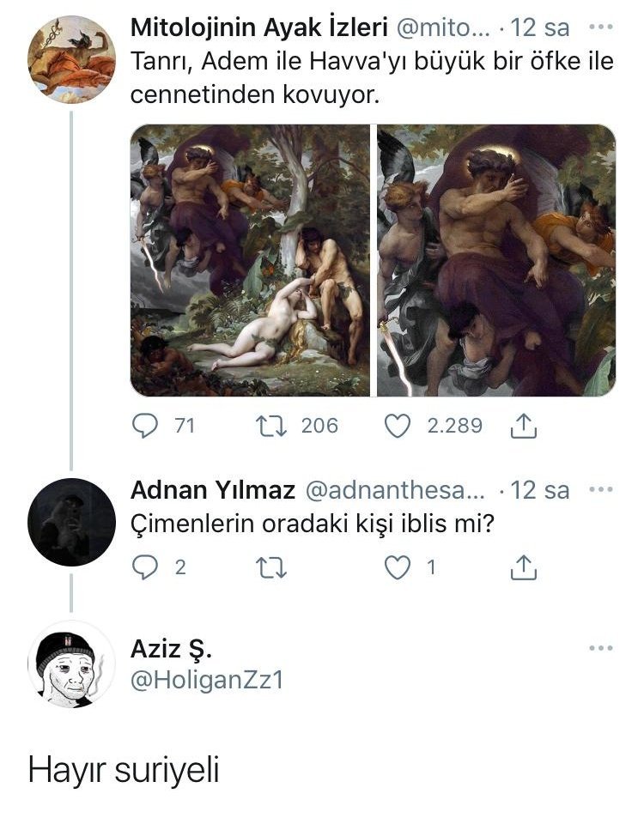644x824 pixels.
Task: Open more options on Aziz Ş.'s tweet
Action: coord(600,649)
